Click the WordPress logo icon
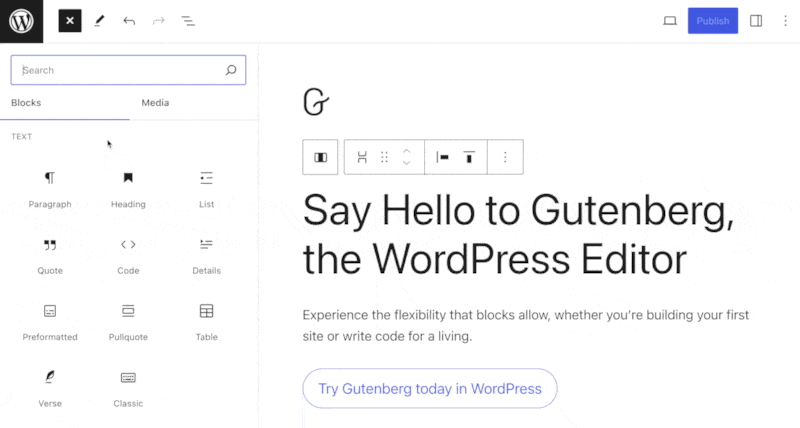This screenshot has height=428, width=800. tap(21, 21)
